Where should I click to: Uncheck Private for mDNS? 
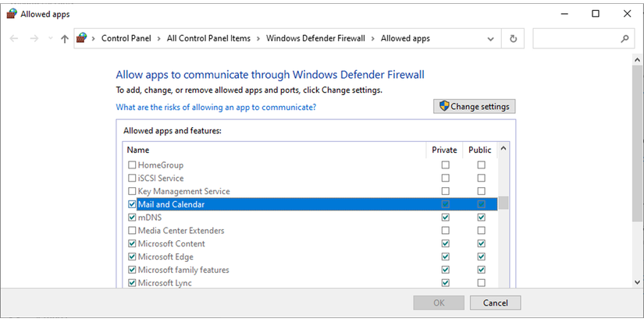point(445,218)
